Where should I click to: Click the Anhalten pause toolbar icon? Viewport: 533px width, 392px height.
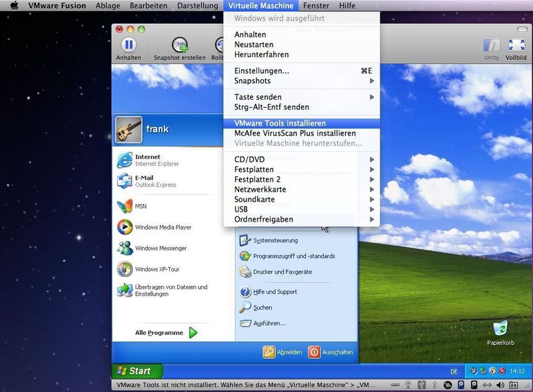[129, 45]
